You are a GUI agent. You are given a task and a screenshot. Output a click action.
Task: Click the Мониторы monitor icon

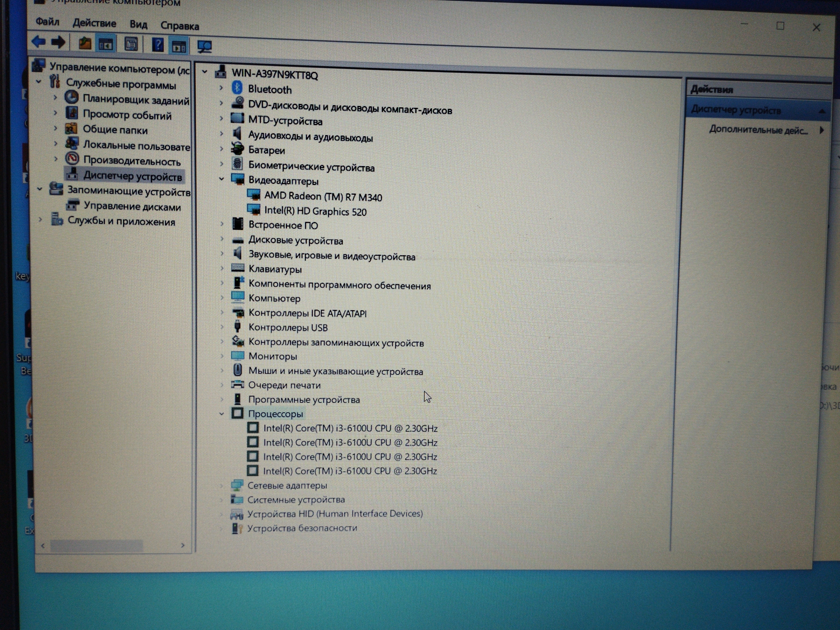click(x=238, y=355)
